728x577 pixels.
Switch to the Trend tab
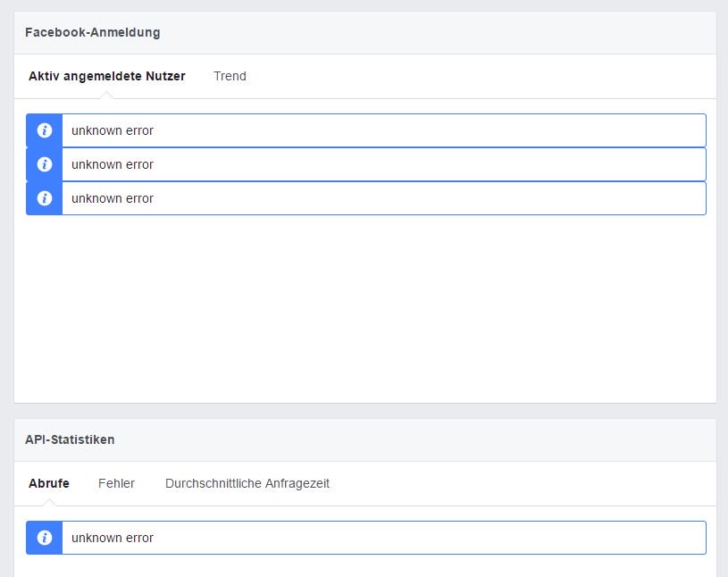point(230,76)
